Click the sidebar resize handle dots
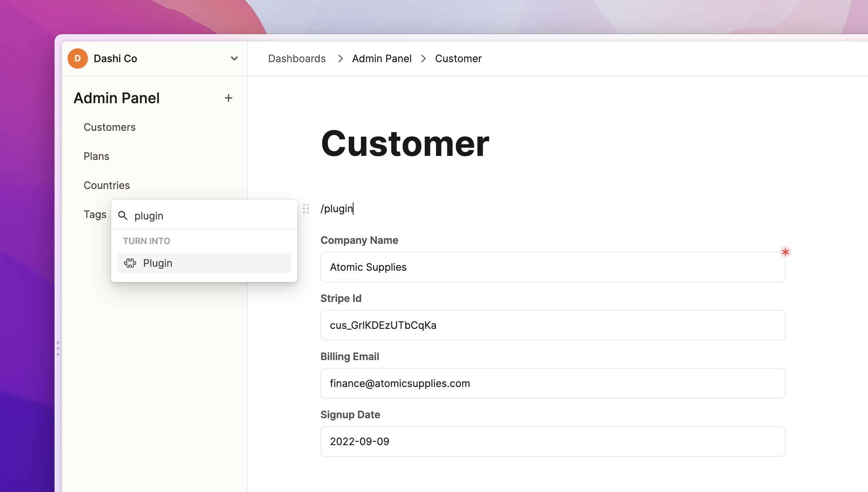The width and height of the screenshot is (868, 492). pos(58,348)
